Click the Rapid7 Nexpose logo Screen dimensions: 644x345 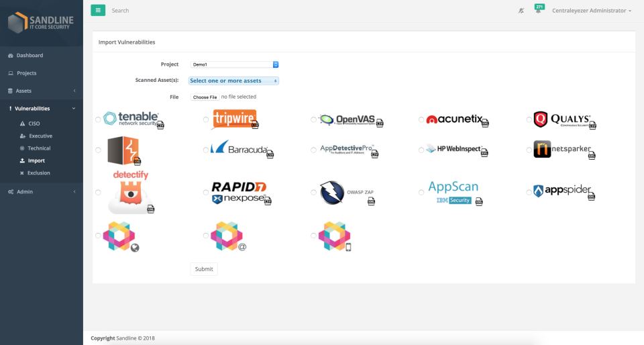241,193
